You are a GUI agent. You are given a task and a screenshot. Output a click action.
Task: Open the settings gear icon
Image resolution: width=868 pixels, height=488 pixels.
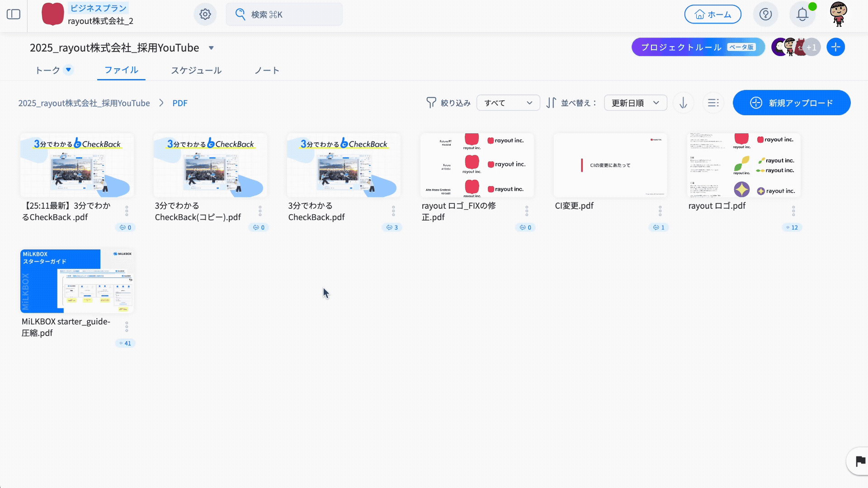(205, 14)
